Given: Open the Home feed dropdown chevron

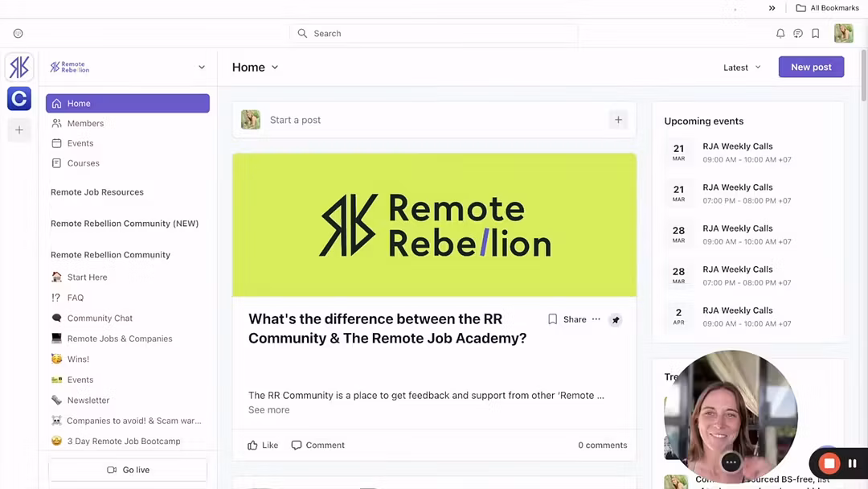Looking at the screenshot, I should click(x=275, y=68).
